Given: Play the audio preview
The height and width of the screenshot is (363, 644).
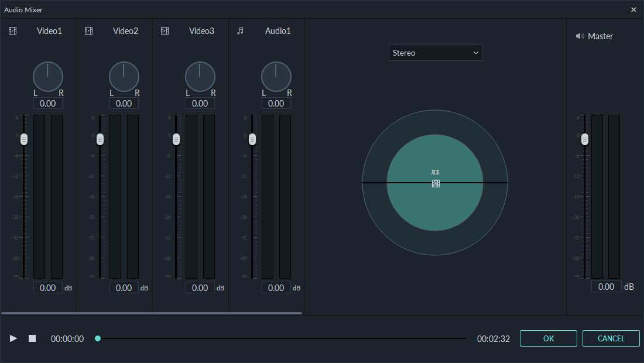Looking at the screenshot, I should pyautogui.click(x=13, y=338).
